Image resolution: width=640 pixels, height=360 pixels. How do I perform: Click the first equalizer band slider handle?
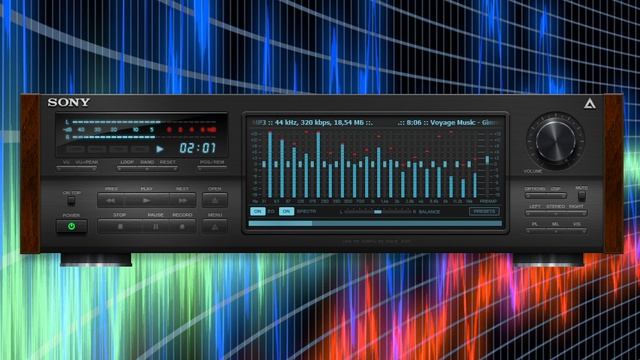pyautogui.click(x=264, y=164)
